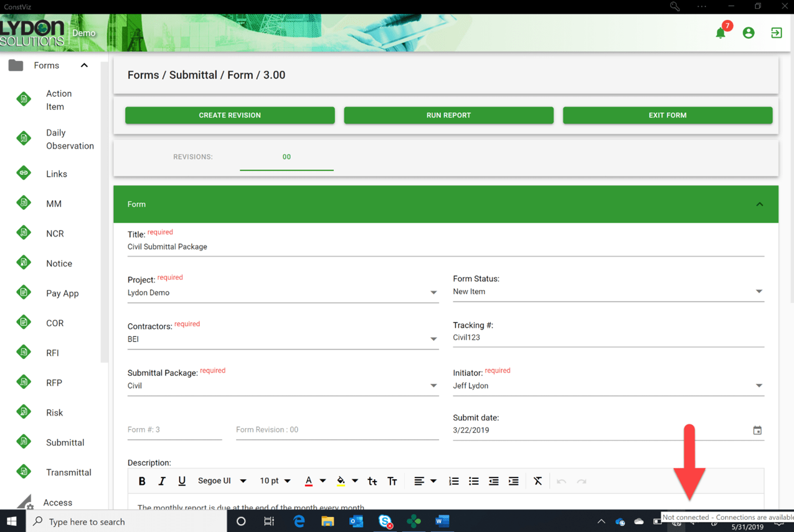Click the numbered list icon
Image resolution: width=794 pixels, height=532 pixels.
tap(454, 481)
